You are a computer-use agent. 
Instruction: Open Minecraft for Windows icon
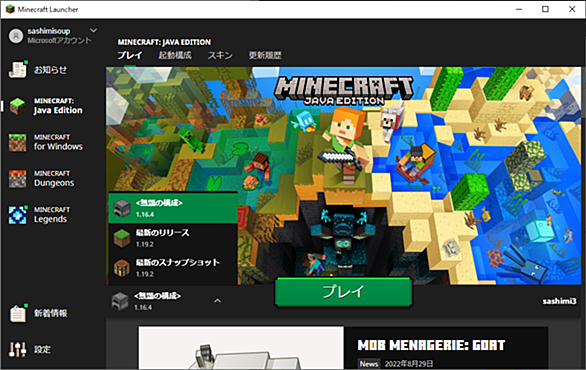click(x=18, y=142)
